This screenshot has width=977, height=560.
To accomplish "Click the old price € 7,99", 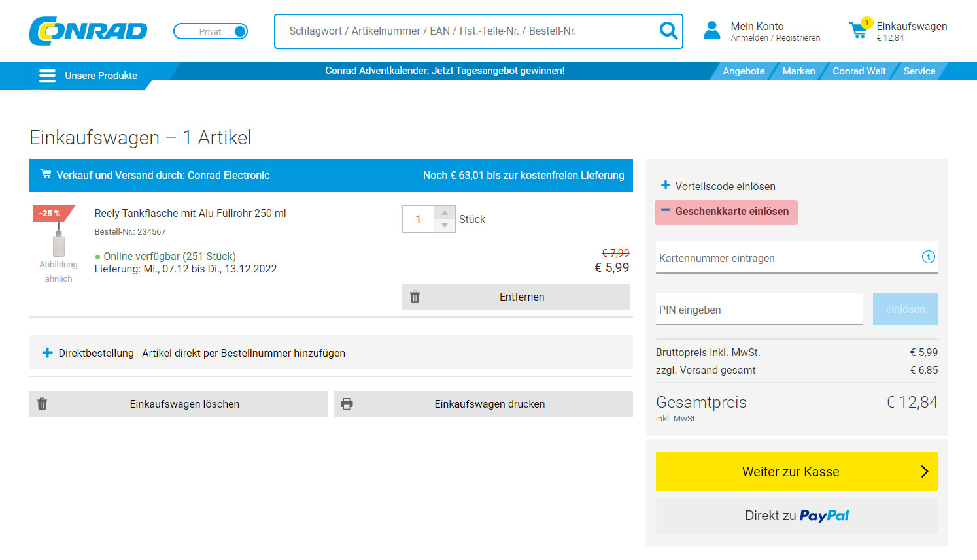I will tap(615, 253).
